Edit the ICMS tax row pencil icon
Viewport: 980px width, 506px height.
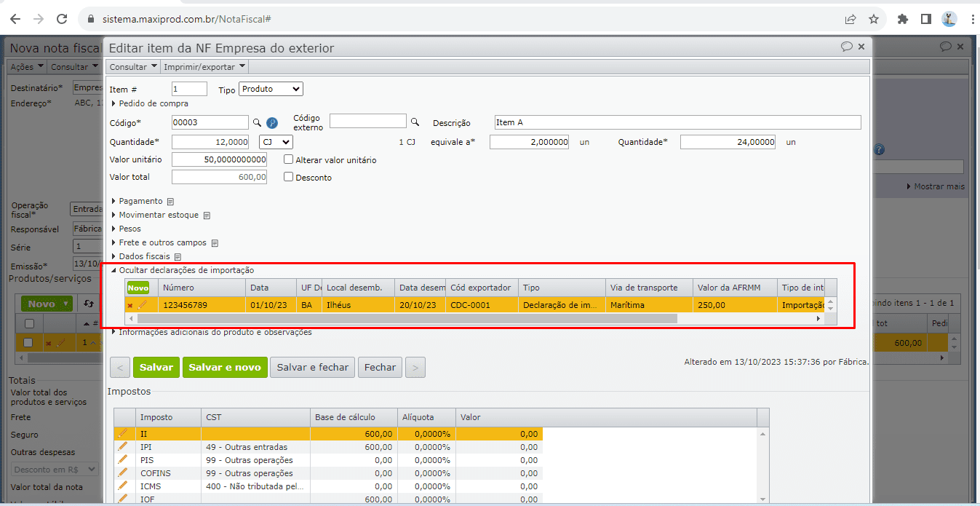122,486
